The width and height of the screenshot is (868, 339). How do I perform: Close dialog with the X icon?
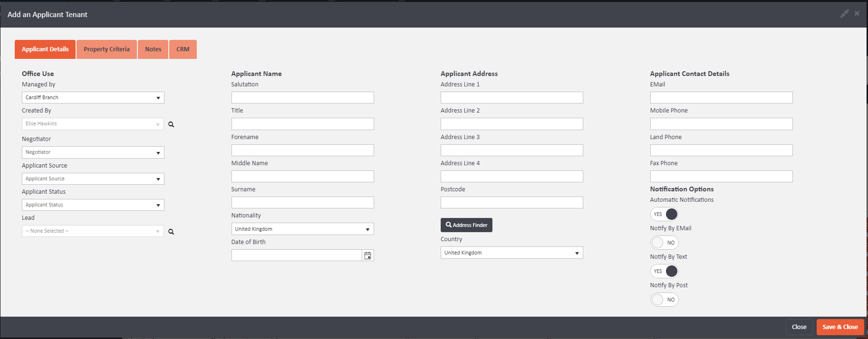tap(857, 13)
